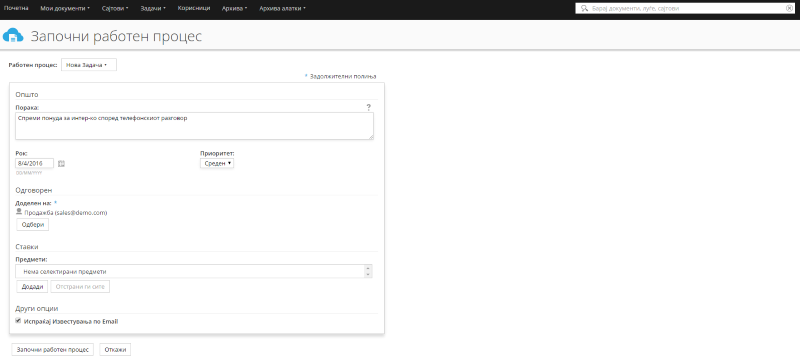Expand the Задачи menu
Viewport: 800px width, 363px height.
pos(153,8)
